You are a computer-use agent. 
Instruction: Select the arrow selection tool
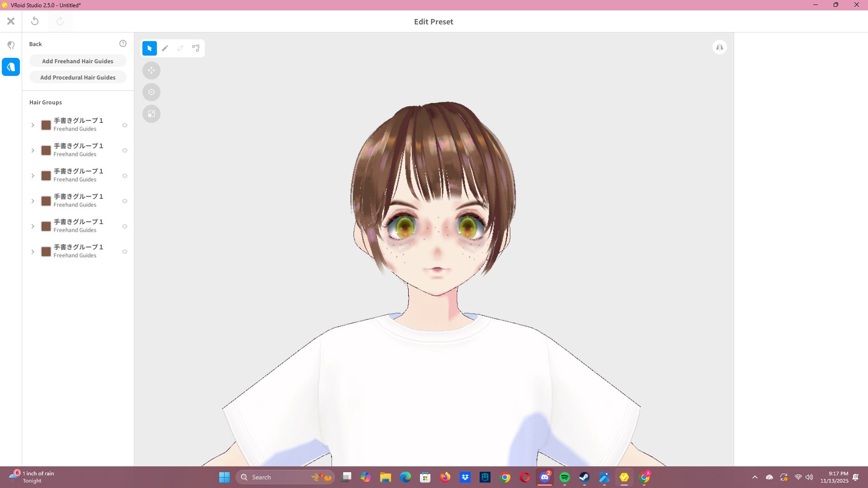point(150,48)
